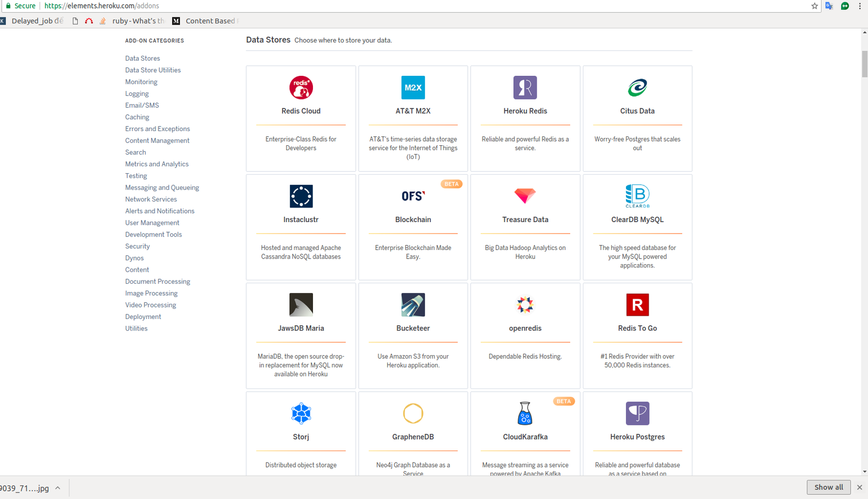Click the Show all downloads button
This screenshot has width=868, height=499.
point(829,487)
